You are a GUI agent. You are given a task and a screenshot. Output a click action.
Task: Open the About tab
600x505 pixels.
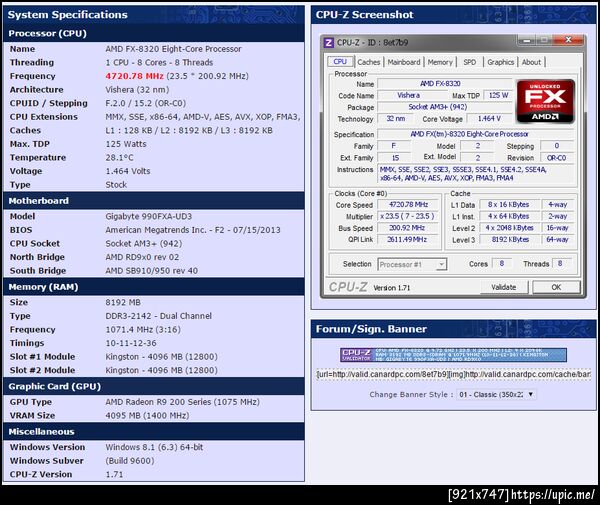point(531,62)
